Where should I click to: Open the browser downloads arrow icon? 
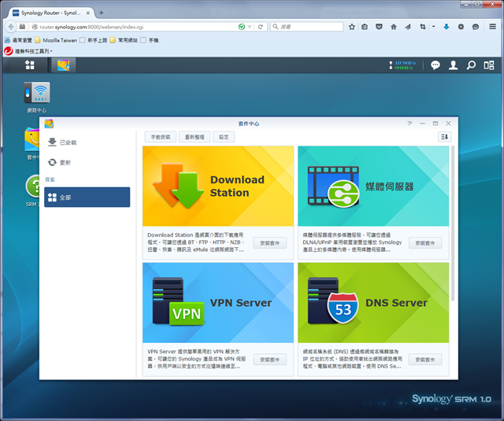447,27
